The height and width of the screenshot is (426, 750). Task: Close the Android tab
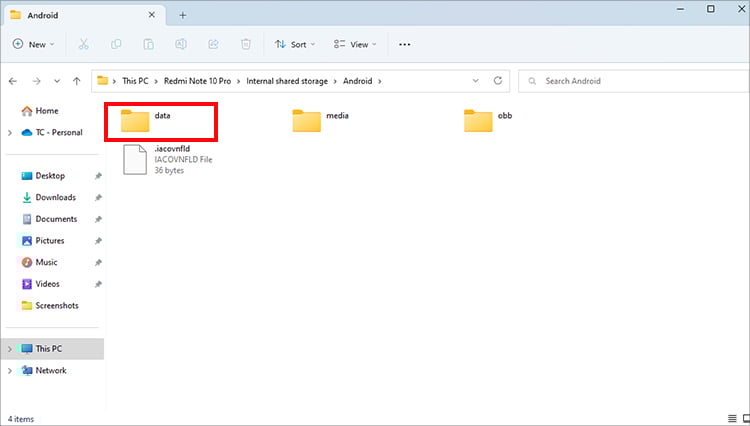point(152,15)
